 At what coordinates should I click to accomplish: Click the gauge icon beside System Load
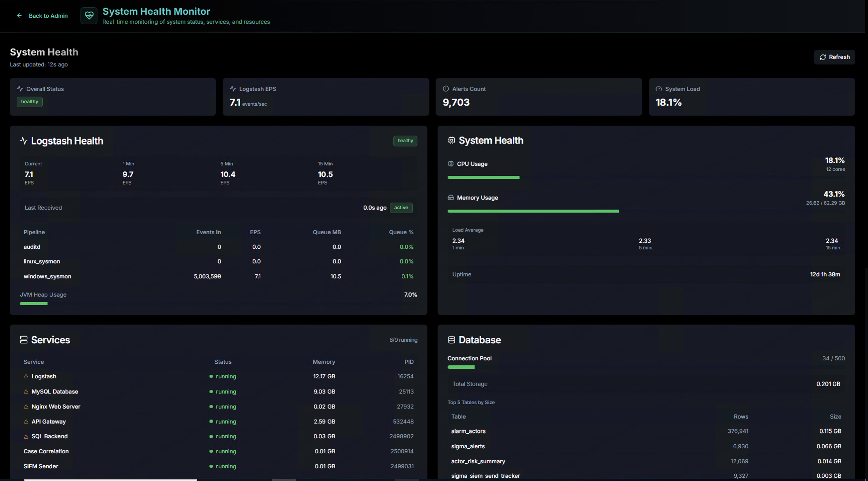(x=659, y=89)
